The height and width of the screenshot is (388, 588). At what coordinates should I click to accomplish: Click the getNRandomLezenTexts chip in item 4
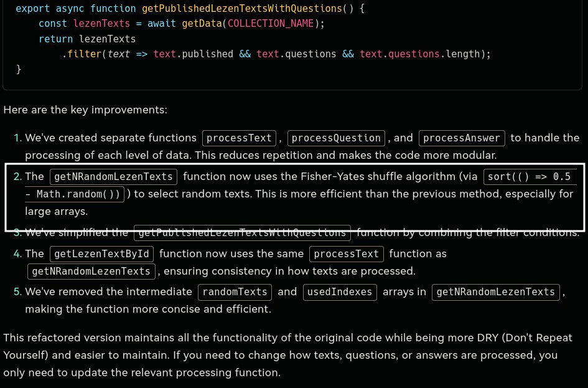coord(91,271)
